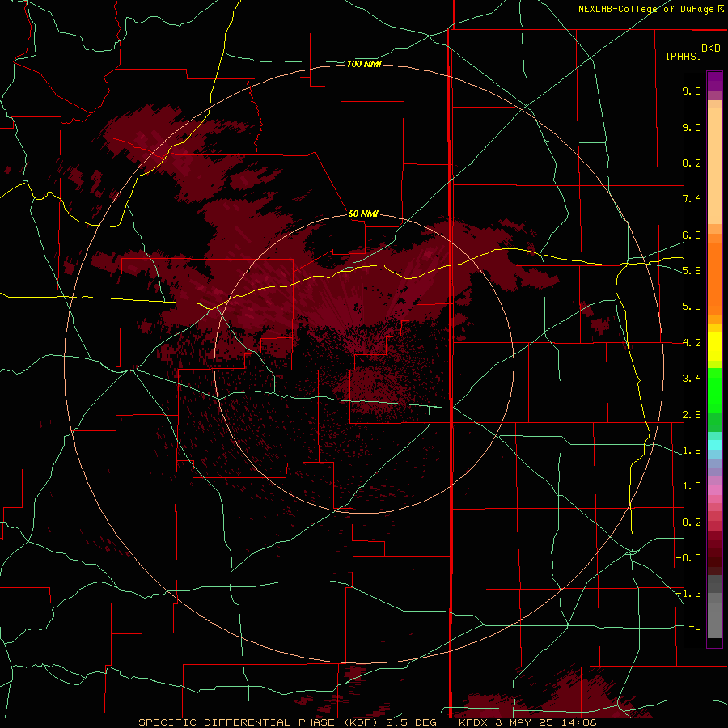
Task: Click the -1.3 value on color scale
Action: coord(688,594)
